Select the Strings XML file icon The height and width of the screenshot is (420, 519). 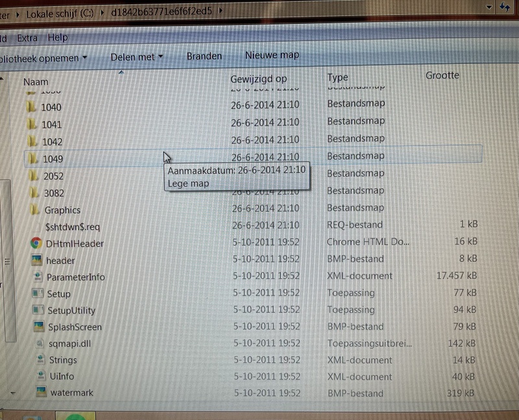click(41, 360)
